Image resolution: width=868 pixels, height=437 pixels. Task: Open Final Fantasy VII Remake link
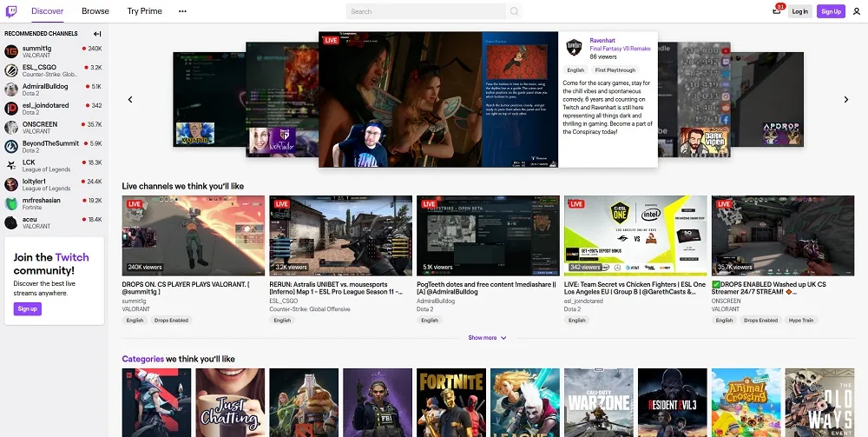pyautogui.click(x=620, y=49)
